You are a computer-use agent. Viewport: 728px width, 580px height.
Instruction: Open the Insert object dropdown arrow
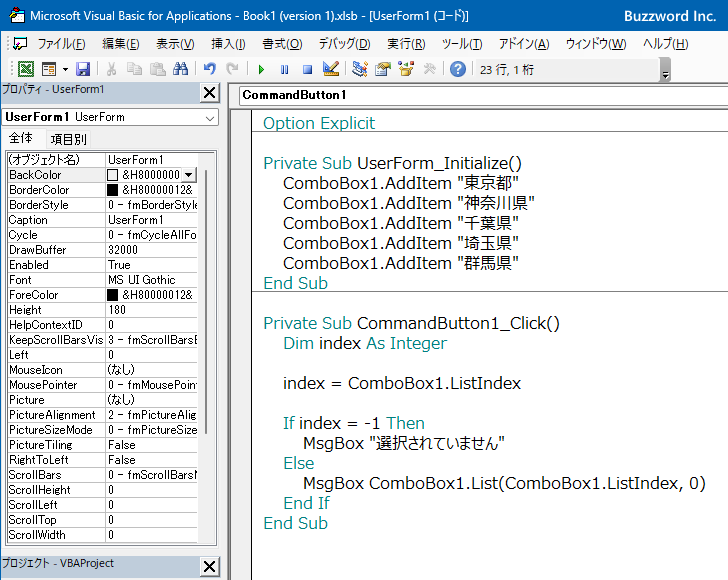(65, 69)
